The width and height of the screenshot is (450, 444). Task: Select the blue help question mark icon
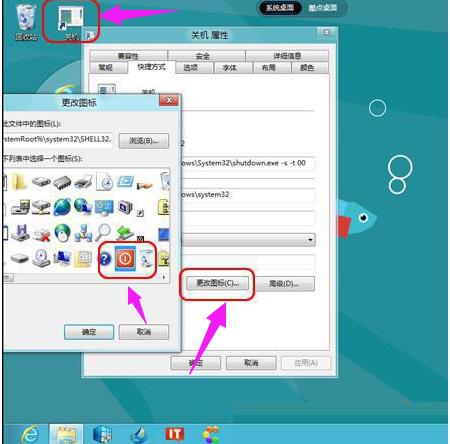pos(105,259)
